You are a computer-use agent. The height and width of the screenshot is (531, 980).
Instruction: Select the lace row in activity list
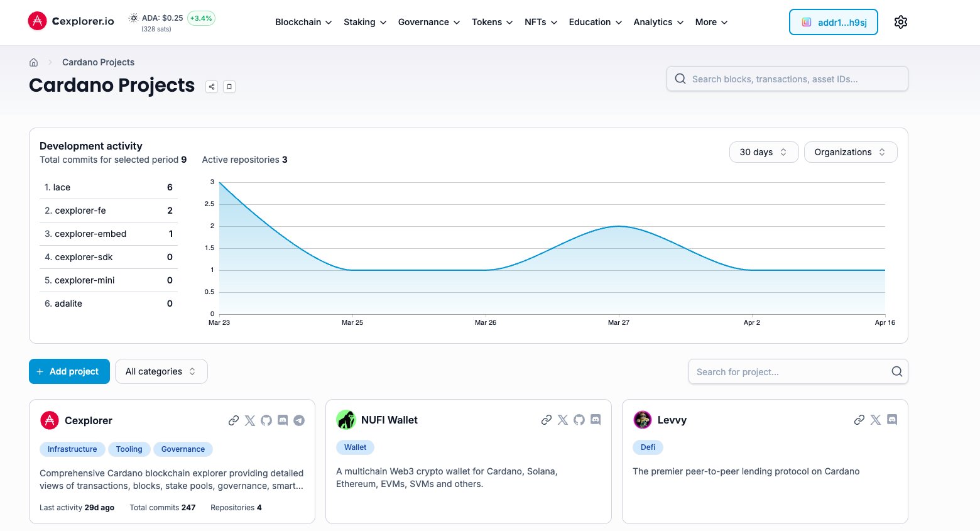point(108,187)
